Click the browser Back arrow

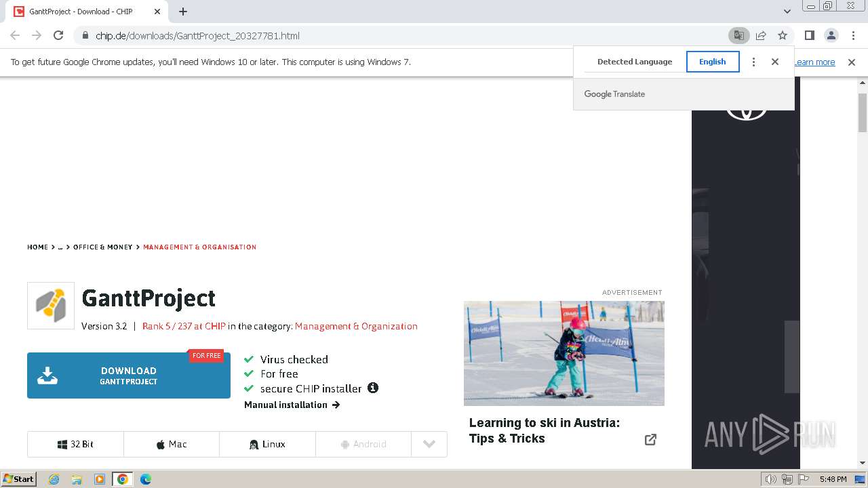coord(15,35)
